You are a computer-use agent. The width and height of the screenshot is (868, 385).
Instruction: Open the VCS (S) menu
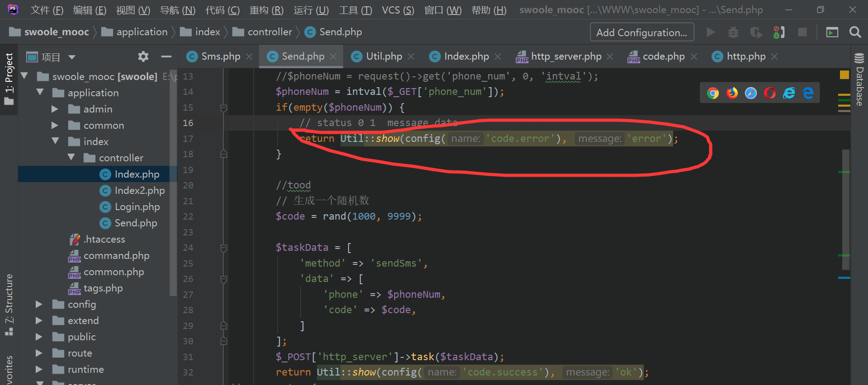coord(398,10)
